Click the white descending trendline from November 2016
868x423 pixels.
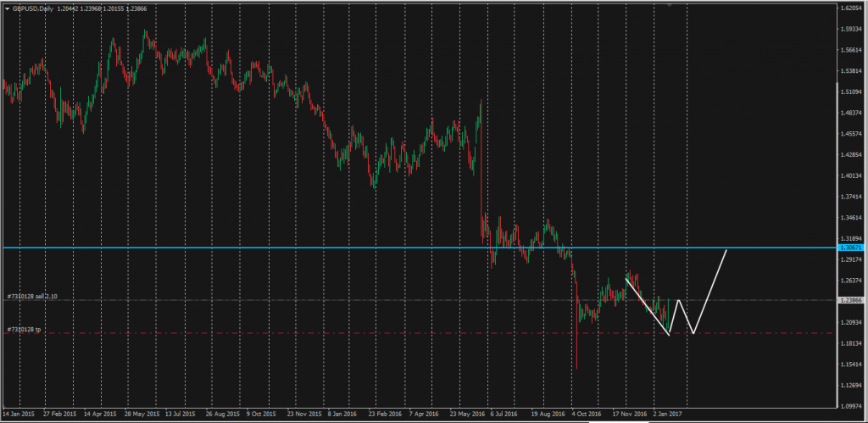point(647,305)
